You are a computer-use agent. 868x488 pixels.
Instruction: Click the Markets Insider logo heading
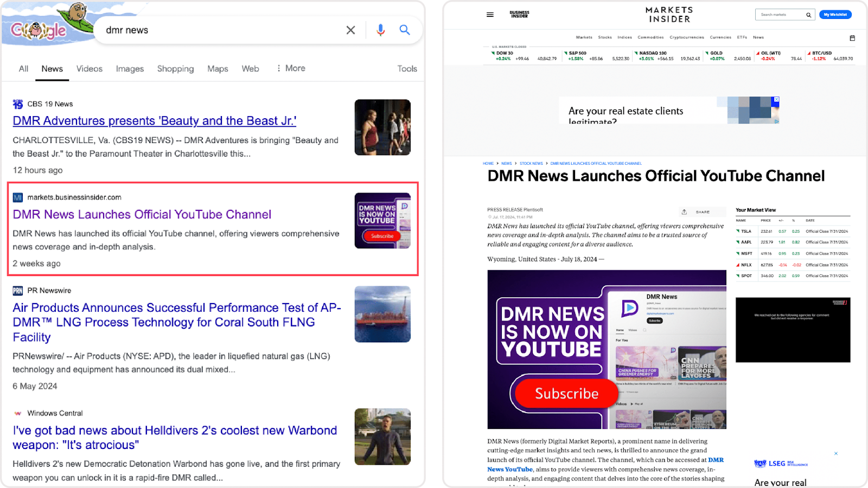pyautogui.click(x=669, y=15)
